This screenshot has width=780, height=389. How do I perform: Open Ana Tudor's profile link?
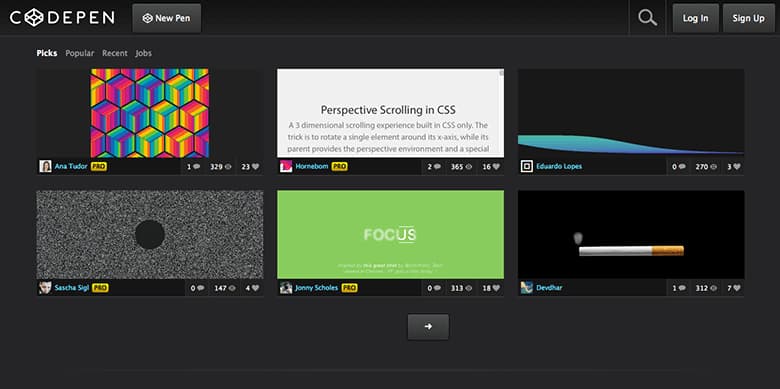(x=71, y=167)
